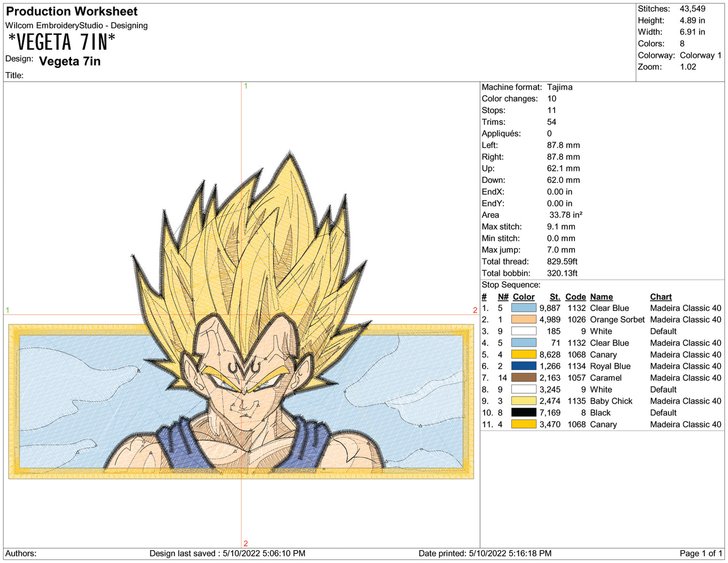Select the Baby Chick color swatch

[523, 401]
